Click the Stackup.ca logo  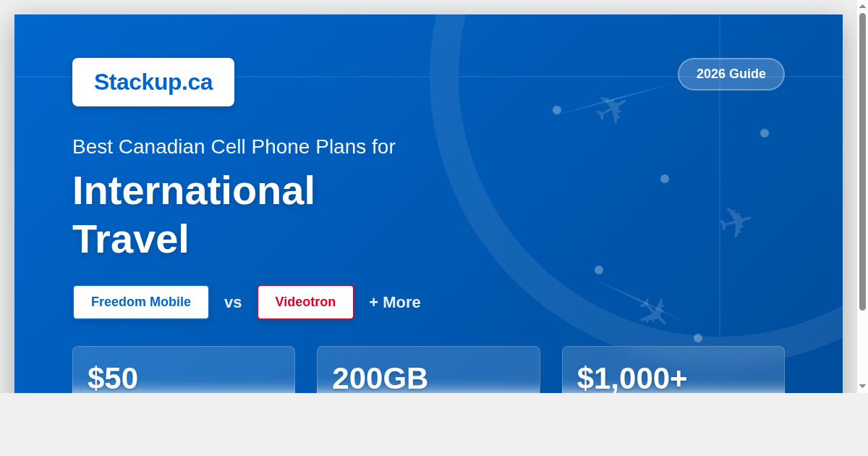153,82
